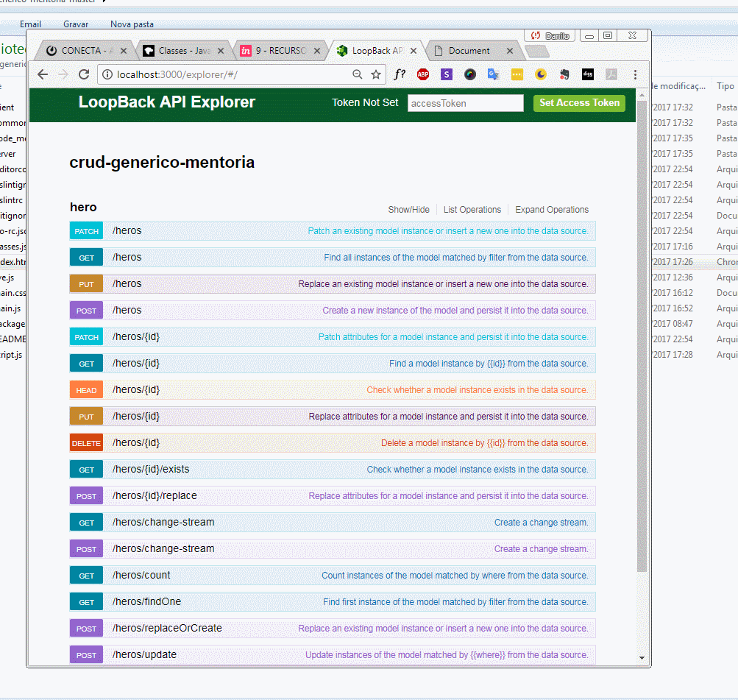Expand DELETE /heros/{id} operation
Image resolution: width=738 pixels, height=700 pixels.
(x=333, y=442)
